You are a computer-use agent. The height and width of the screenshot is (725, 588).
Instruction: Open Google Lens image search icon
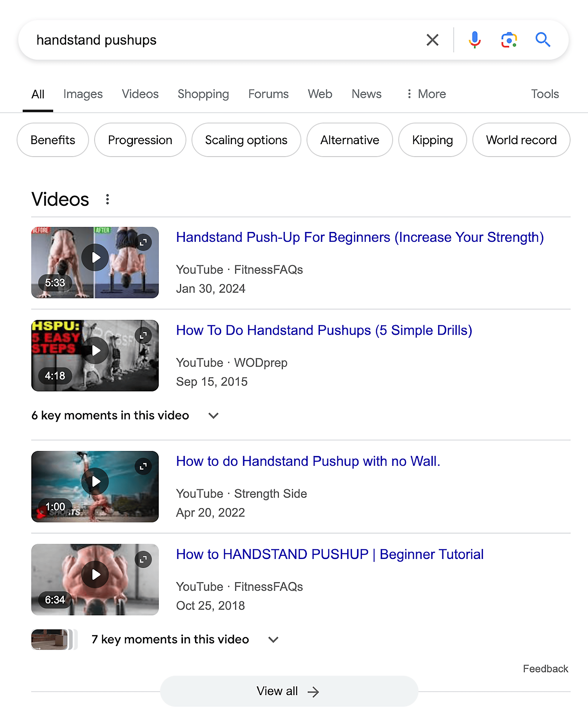[x=509, y=40]
